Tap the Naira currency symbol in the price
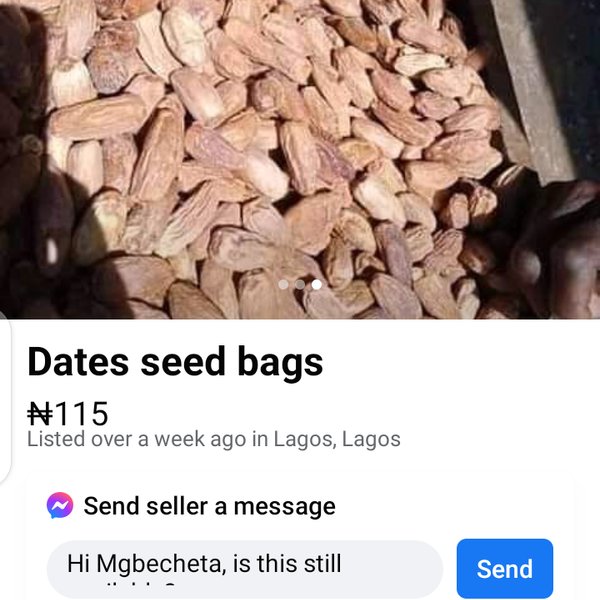This screenshot has width=600, height=600. 40,414
